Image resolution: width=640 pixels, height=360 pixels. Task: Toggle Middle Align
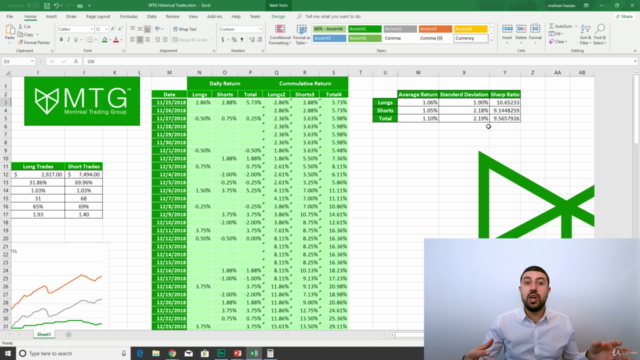pyautogui.click(x=140, y=29)
